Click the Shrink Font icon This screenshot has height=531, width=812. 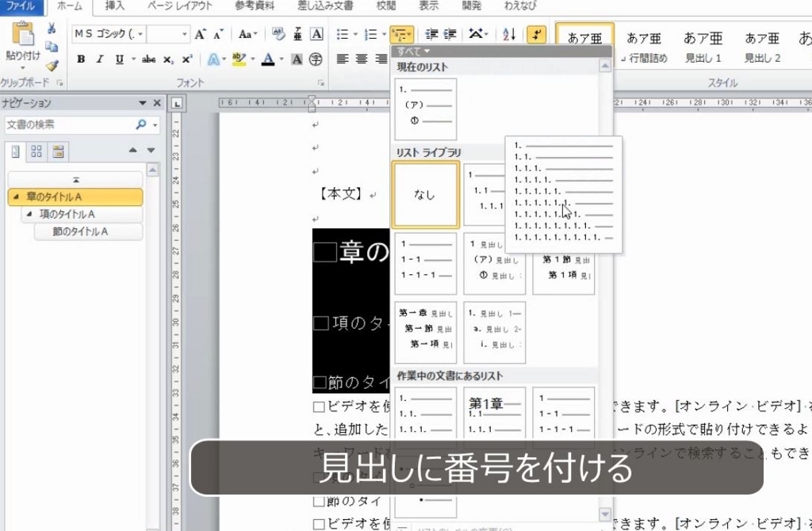[218, 35]
